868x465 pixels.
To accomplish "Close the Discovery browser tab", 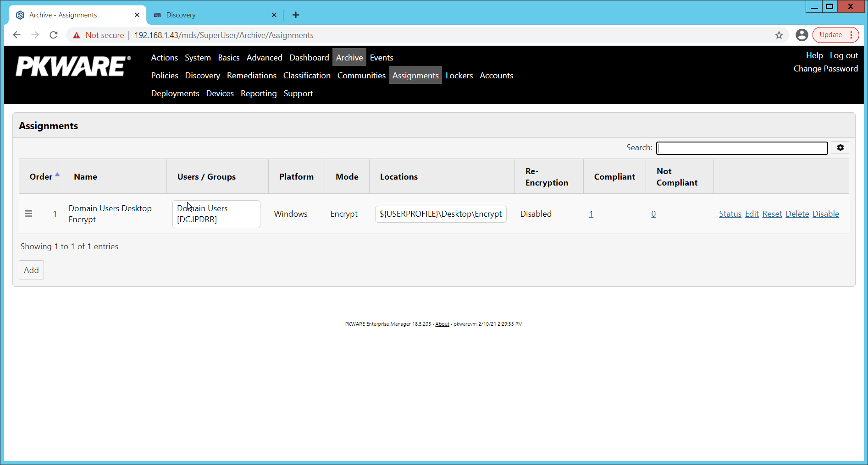I will point(274,15).
